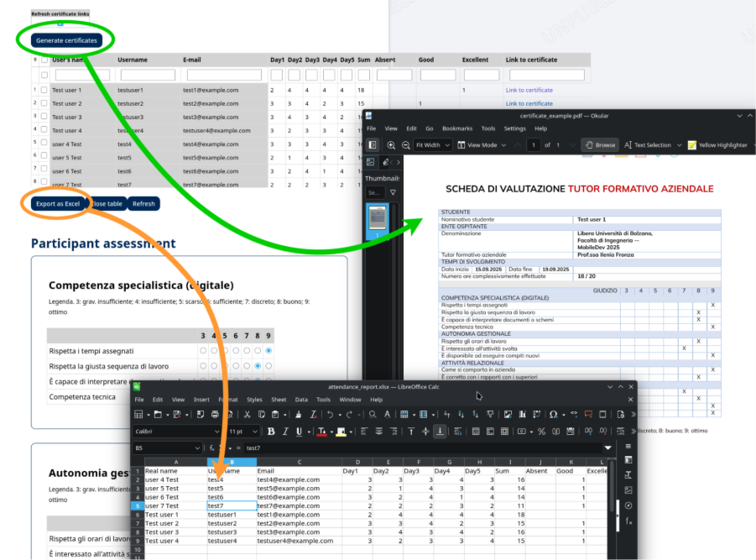Viewport: 756px width, 560px height.
Task: Open the font size dropdown in Calc
Action: (256, 432)
